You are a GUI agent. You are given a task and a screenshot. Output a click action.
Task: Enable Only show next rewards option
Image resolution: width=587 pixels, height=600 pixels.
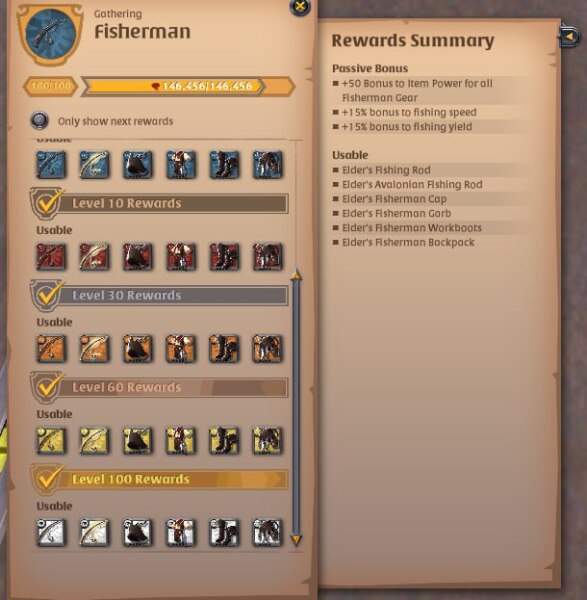pos(39,121)
